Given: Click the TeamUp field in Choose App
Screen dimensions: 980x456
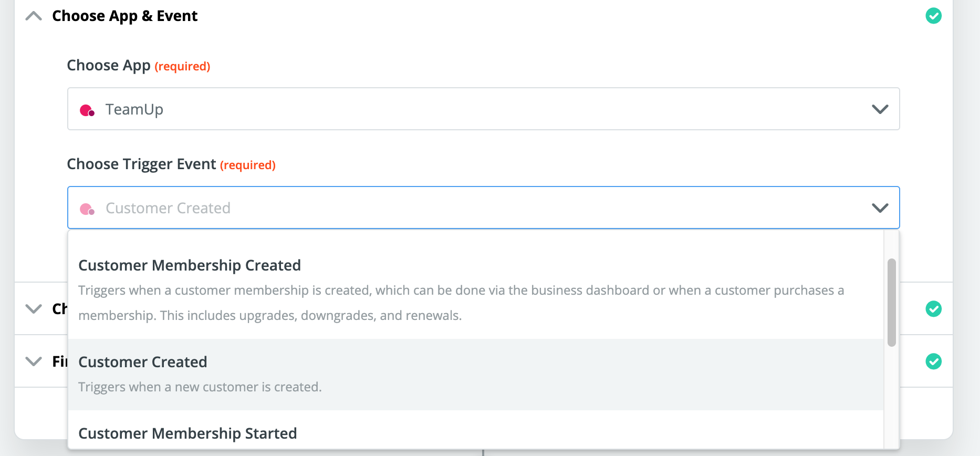Looking at the screenshot, I should click(473, 109).
